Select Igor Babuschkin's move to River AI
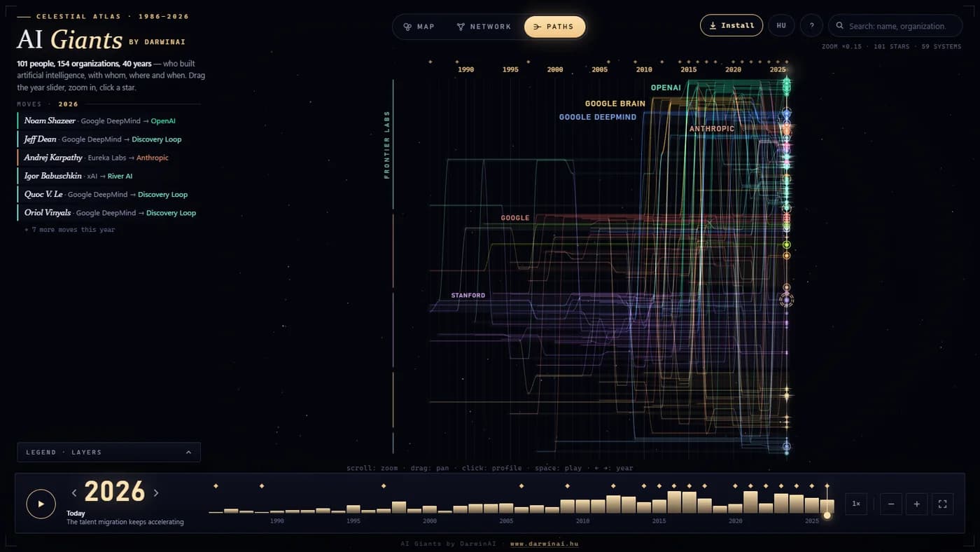This screenshot has height=552, width=980. tap(108, 176)
